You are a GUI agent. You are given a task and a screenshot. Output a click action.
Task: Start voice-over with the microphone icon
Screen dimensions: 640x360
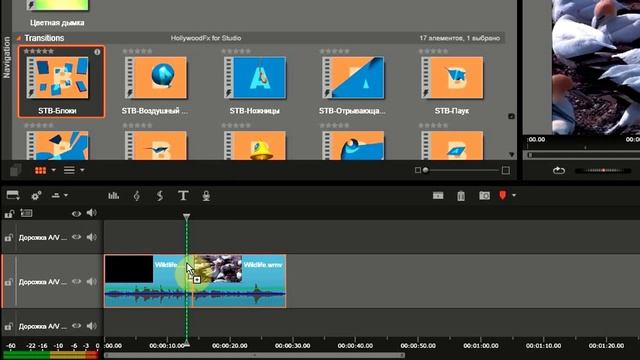(206, 196)
